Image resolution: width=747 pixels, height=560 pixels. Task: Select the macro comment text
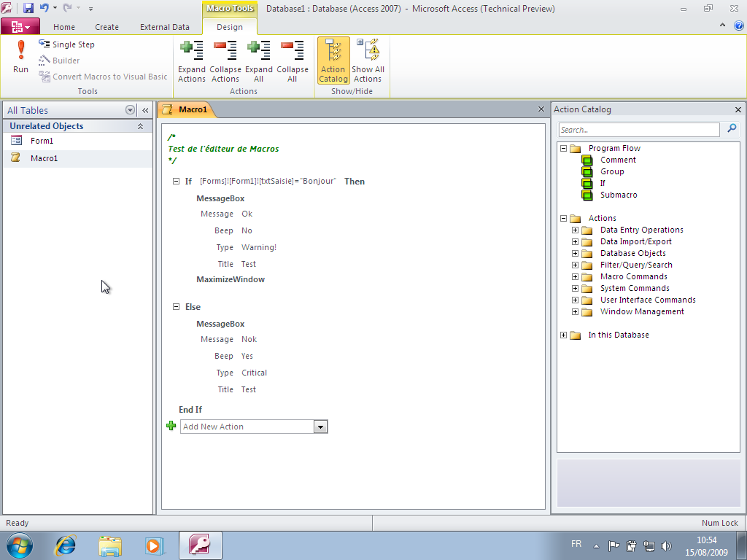click(x=223, y=149)
